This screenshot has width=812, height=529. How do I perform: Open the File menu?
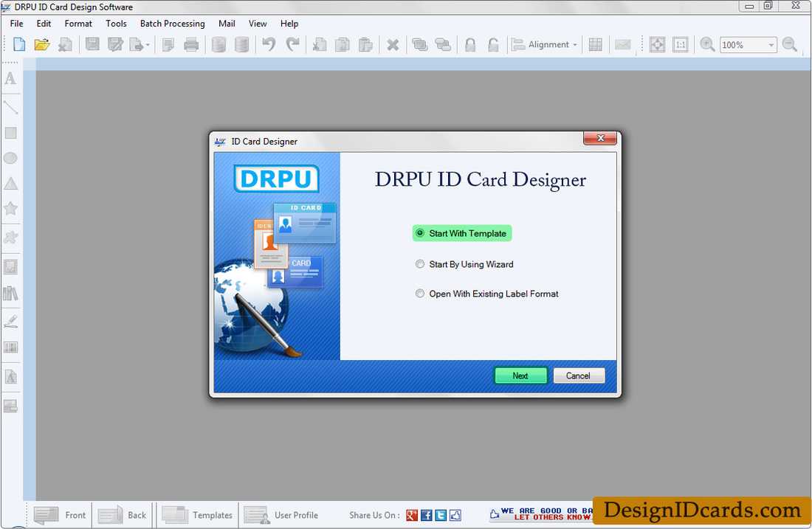pyautogui.click(x=16, y=24)
